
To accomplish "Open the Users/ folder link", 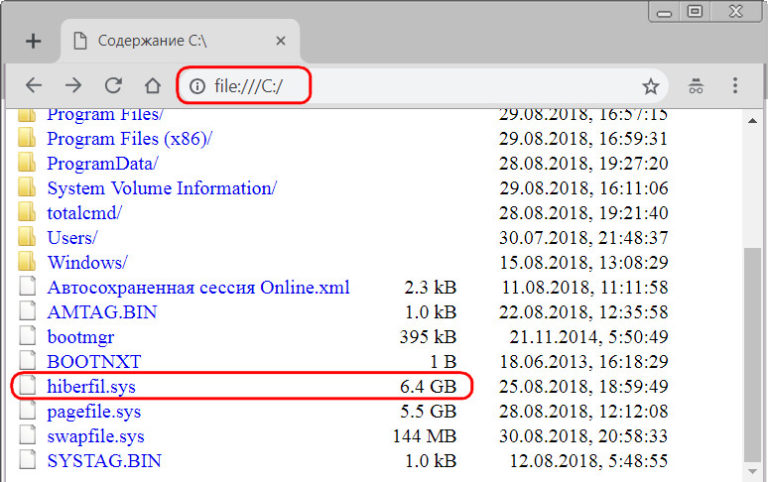I will pos(72,238).
